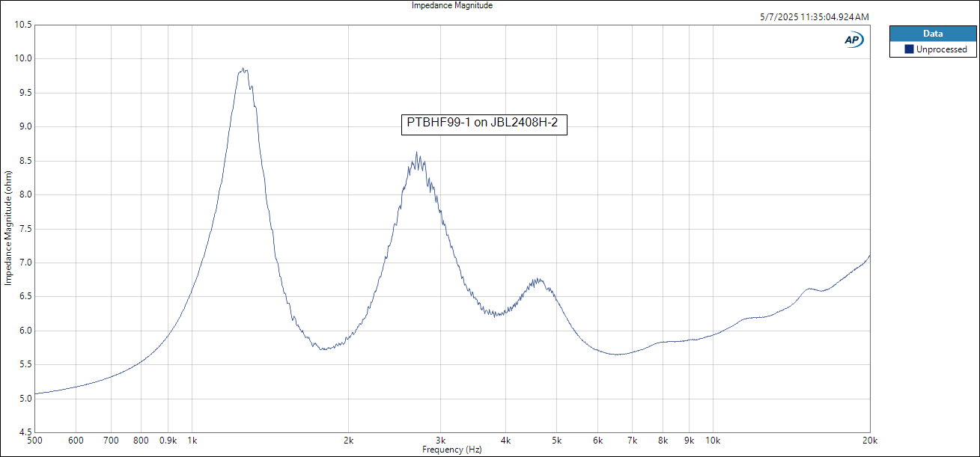Click the 3k x-axis tick label
980x457 pixels.
pyautogui.click(x=441, y=441)
